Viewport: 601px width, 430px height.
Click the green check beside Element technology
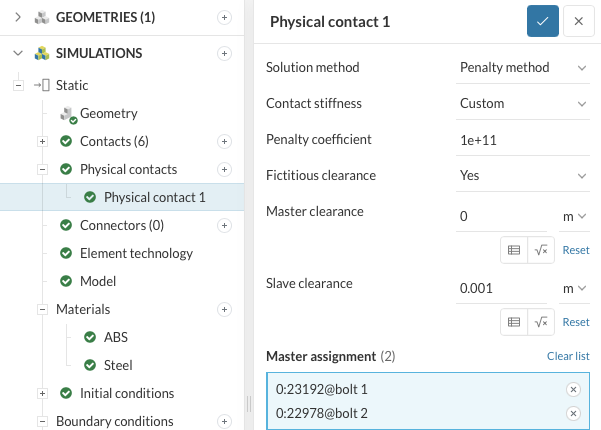click(x=66, y=253)
